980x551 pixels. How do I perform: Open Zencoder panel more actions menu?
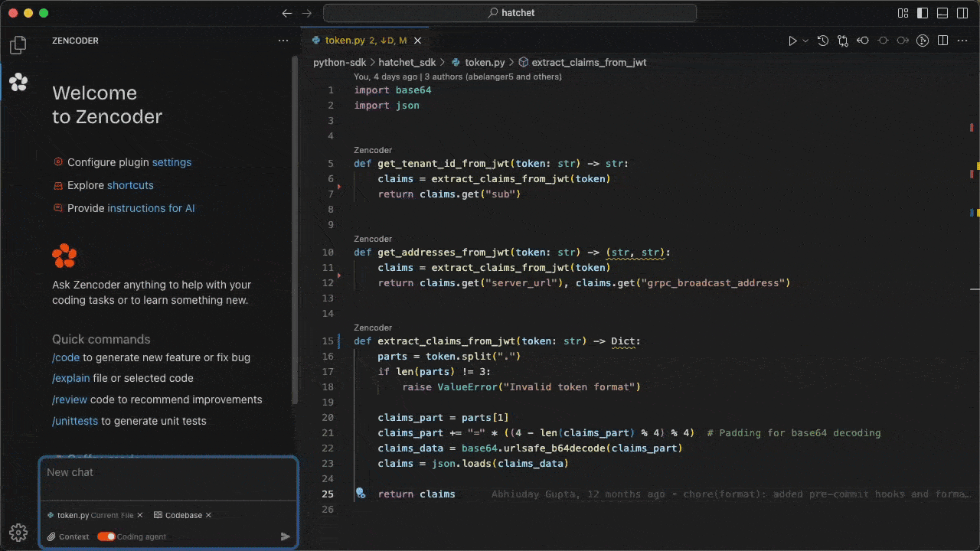point(283,41)
